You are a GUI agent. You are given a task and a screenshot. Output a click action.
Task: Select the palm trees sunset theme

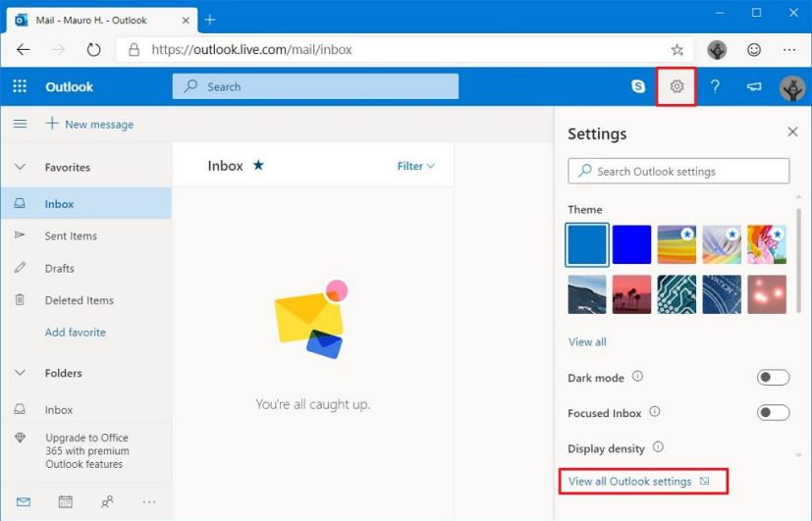tap(631, 294)
